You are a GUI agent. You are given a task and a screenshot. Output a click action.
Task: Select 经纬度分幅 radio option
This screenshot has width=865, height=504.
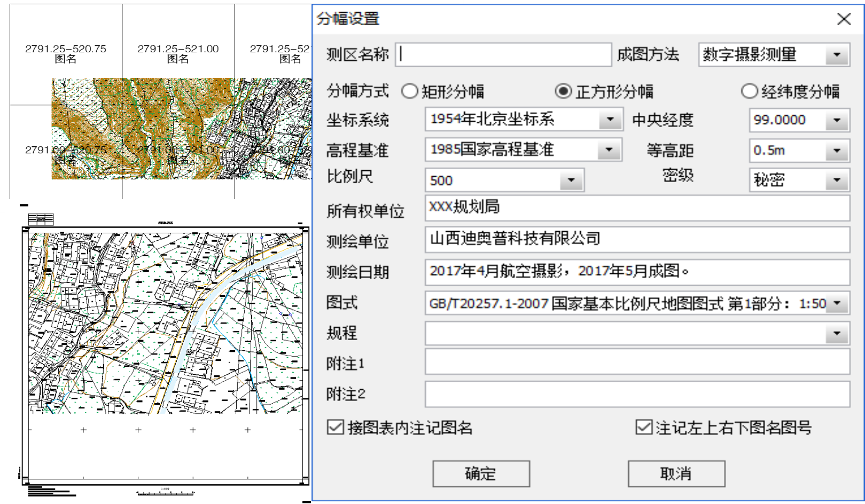(749, 91)
